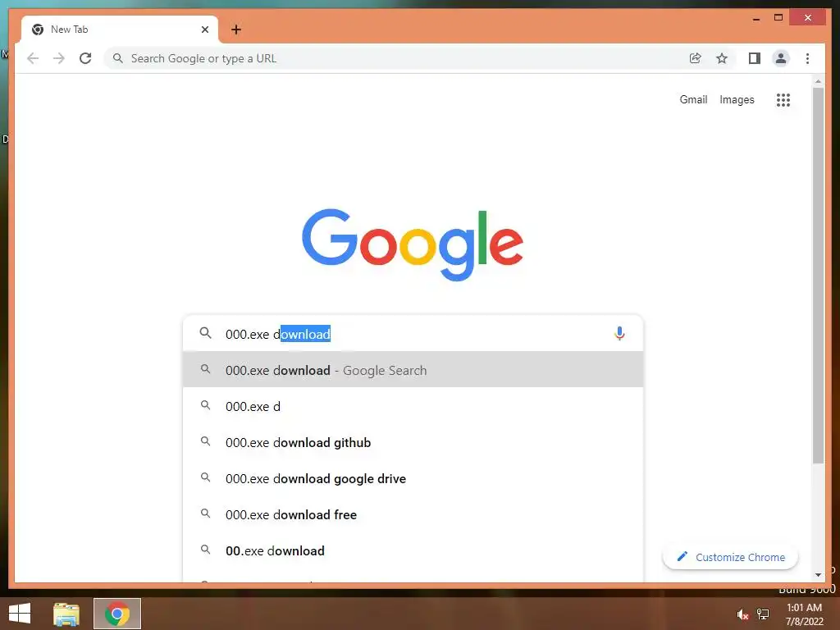Select suggestion 000.exe download free
840x630 pixels.
point(413,514)
